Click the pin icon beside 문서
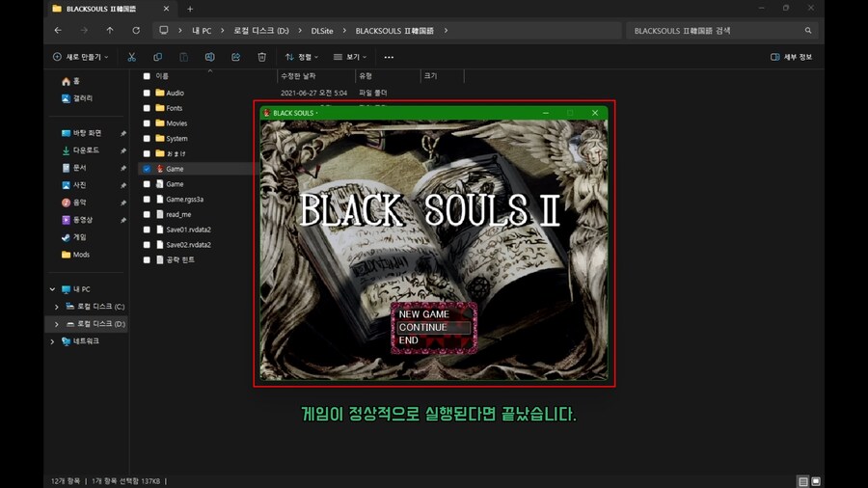The width and height of the screenshot is (868, 488). pyautogui.click(x=122, y=168)
